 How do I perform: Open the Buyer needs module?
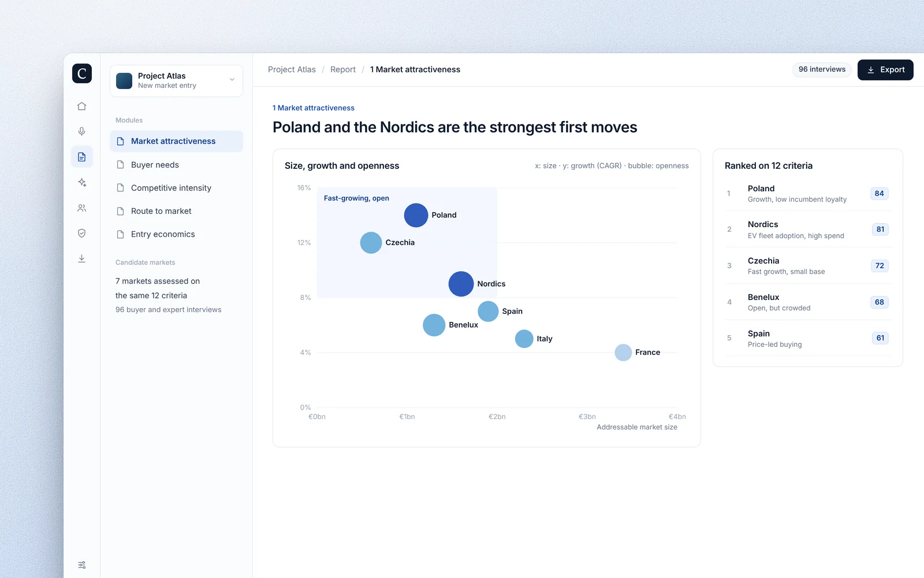pyautogui.click(x=176, y=165)
